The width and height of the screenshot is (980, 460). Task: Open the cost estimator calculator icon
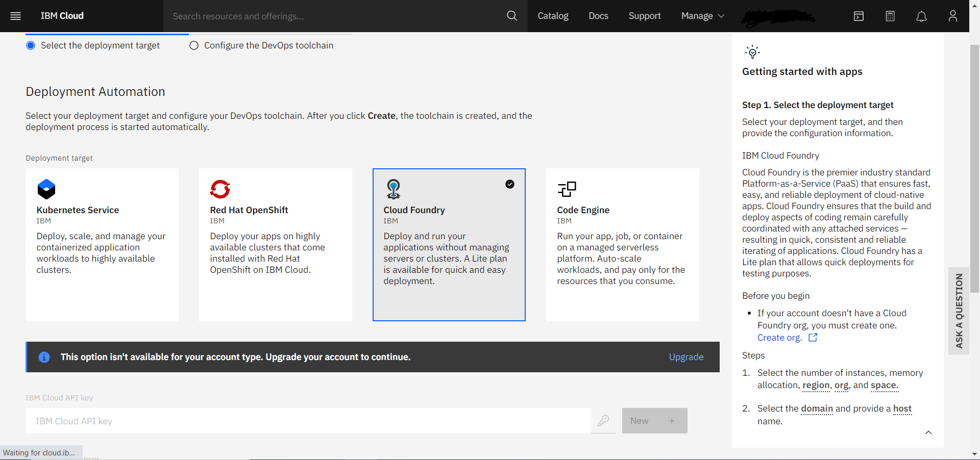pos(890,16)
